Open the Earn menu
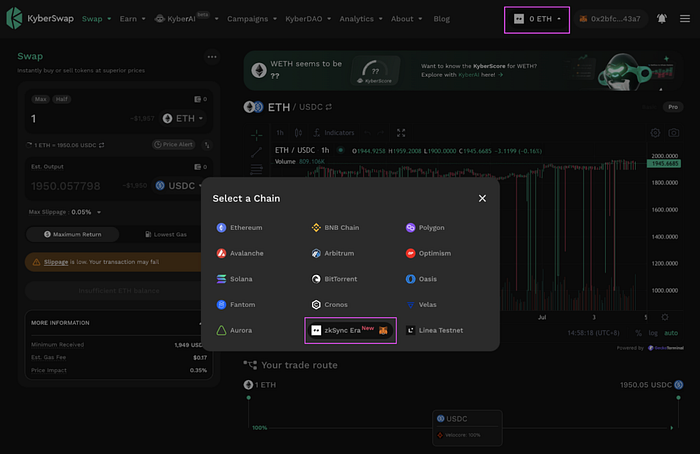 click(133, 19)
